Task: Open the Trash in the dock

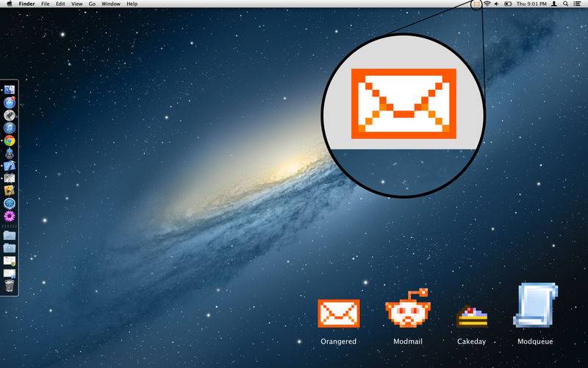Action: click(x=10, y=286)
